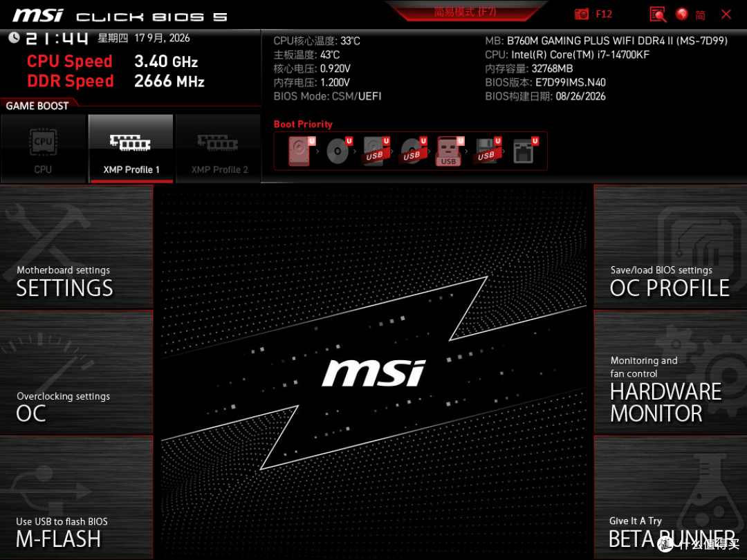Click the 内存容量 32768MB text
Image resolution: width=747 pixels, height=560 pixels.
pyautogui.click(x=529, y=68)
